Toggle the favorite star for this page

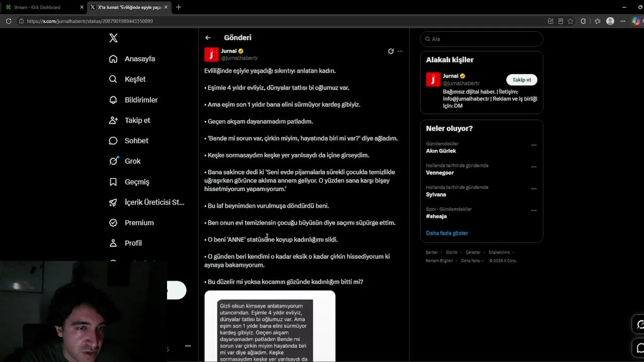[571, 21]
